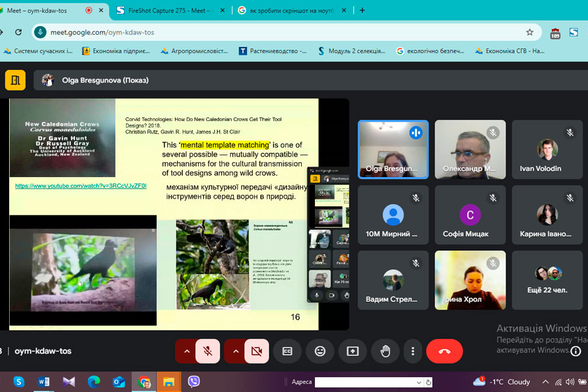Expand the camera video settings arrow
The image size is (588, 392).
(x=235, y=351)
